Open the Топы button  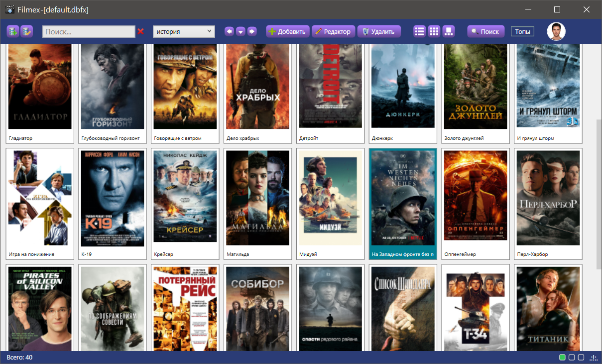click(x=522, y=31)
